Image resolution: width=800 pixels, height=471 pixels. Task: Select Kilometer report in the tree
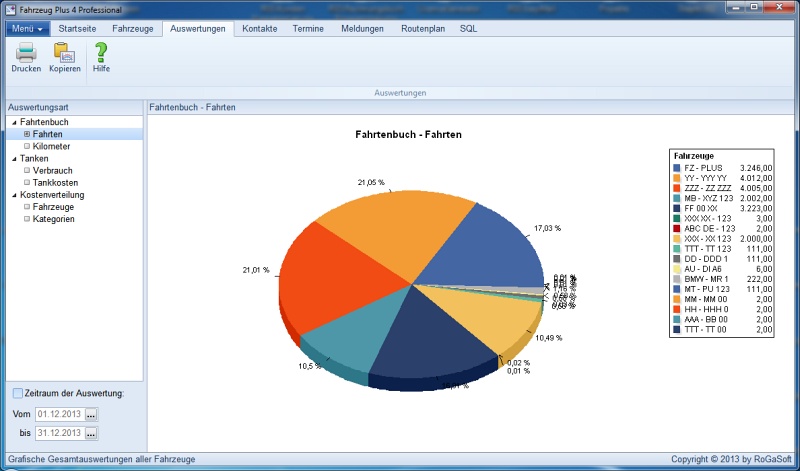pos(51,146)
